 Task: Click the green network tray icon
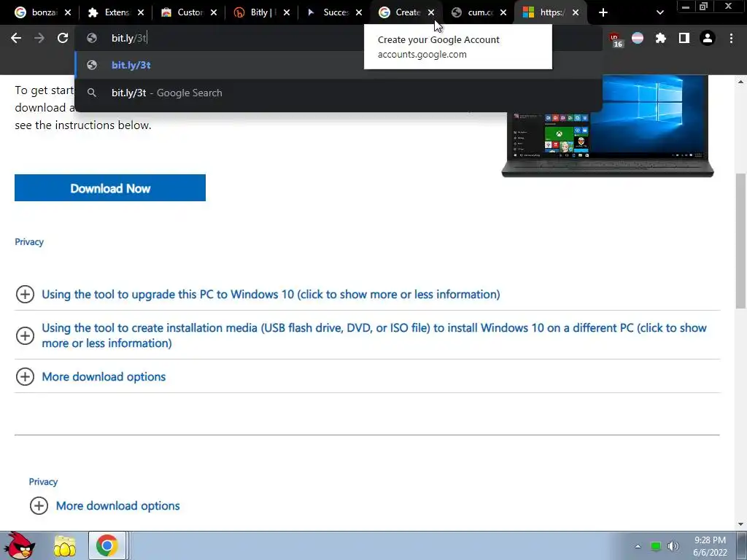(x=656, y=547)
